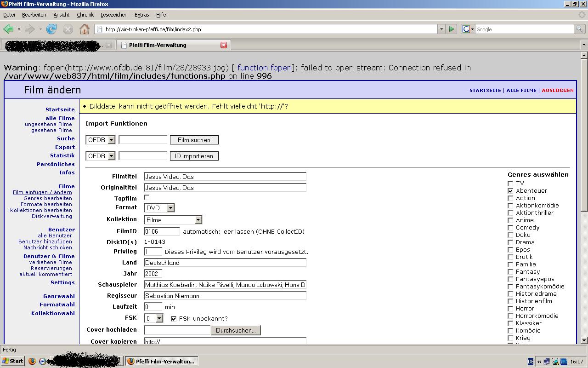Image resolution: width=588 pixels, height=368 pixels.
Task: Open the Windows Start menu
Action: (x=12, y=361)
